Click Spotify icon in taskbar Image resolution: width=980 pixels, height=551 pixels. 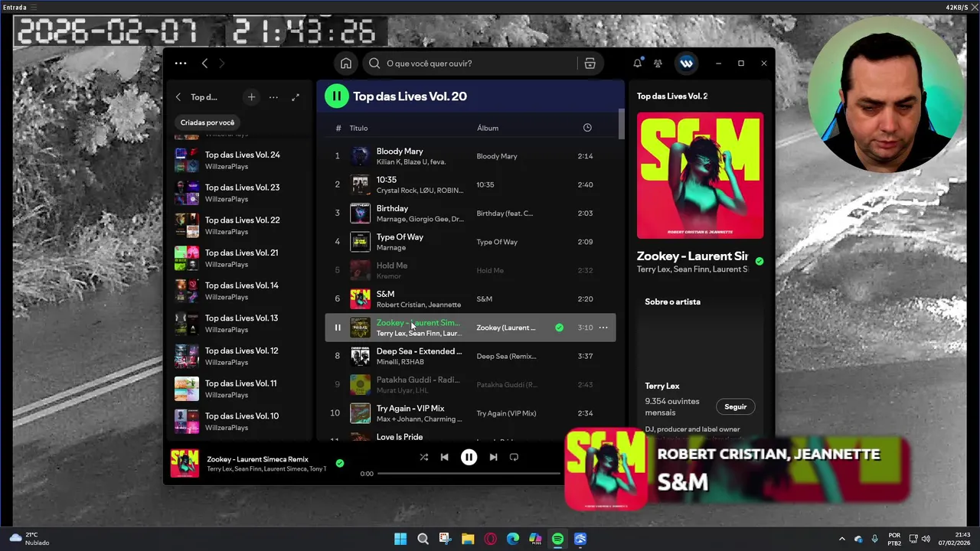557,539
